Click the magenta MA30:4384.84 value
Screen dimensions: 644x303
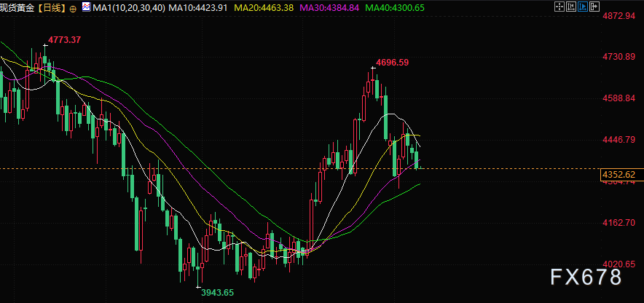[x=330, y=8]
